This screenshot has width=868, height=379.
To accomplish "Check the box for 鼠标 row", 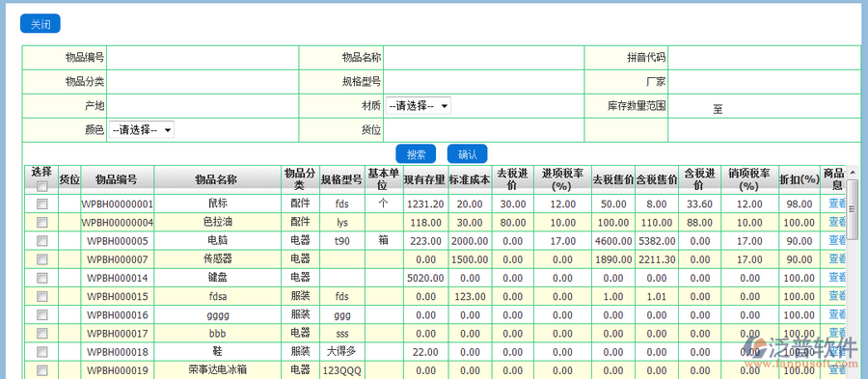I will [41, 204].
